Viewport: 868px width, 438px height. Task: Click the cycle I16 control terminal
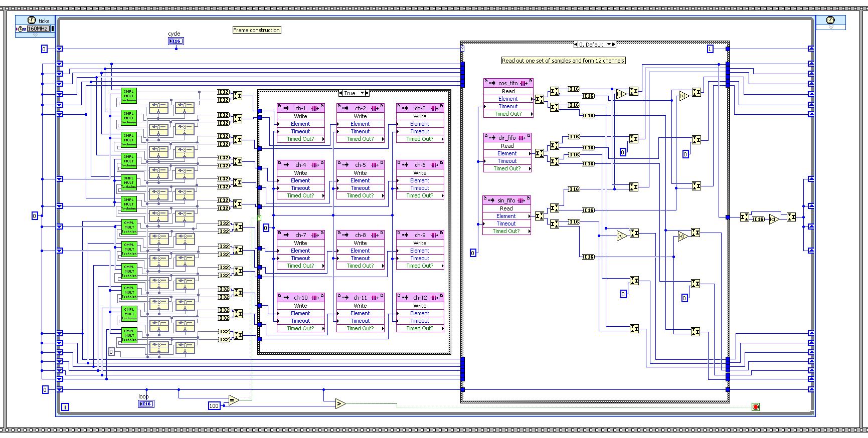click(x=176, y=41)
